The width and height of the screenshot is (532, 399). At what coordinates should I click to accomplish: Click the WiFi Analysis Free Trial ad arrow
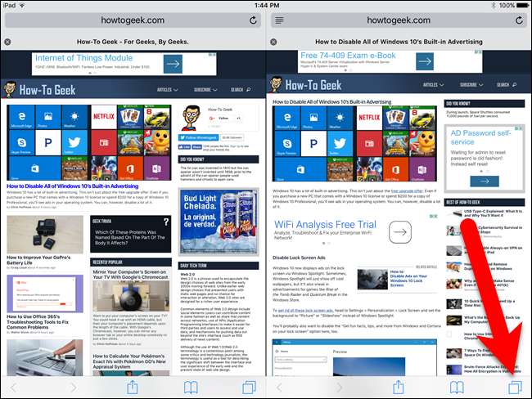(x=398, y=231)
